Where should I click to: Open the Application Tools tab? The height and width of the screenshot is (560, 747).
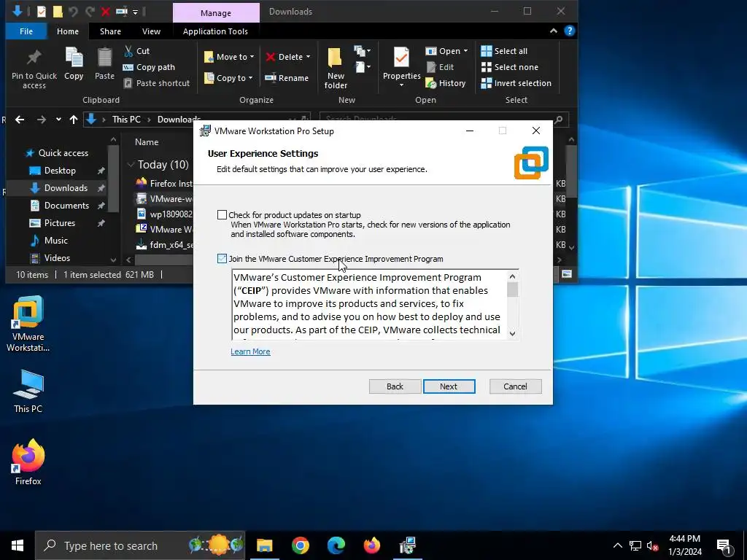click(x=215, y=31)
